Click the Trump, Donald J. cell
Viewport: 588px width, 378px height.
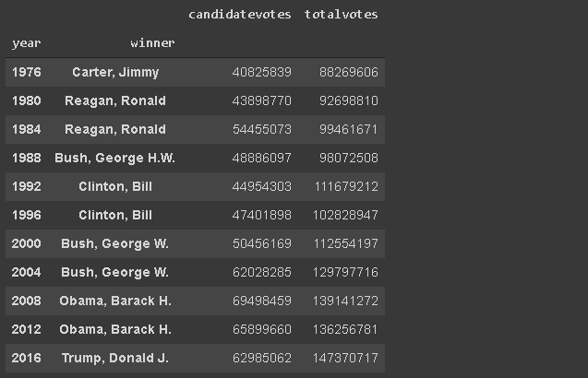(x=115, y=358)
